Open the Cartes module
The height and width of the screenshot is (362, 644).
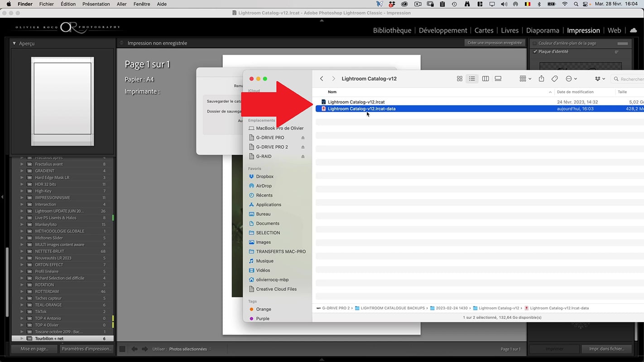[484, 30]
